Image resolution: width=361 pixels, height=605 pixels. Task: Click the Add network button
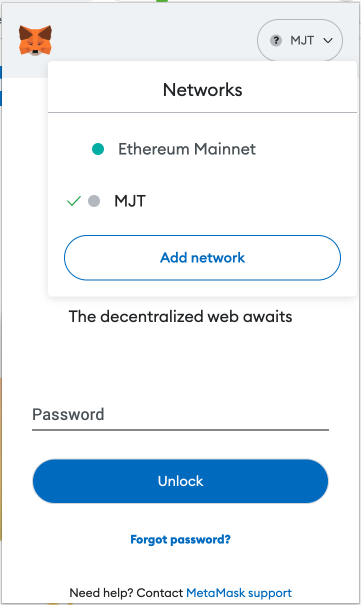pyautogui.click(x=202, y=258)
